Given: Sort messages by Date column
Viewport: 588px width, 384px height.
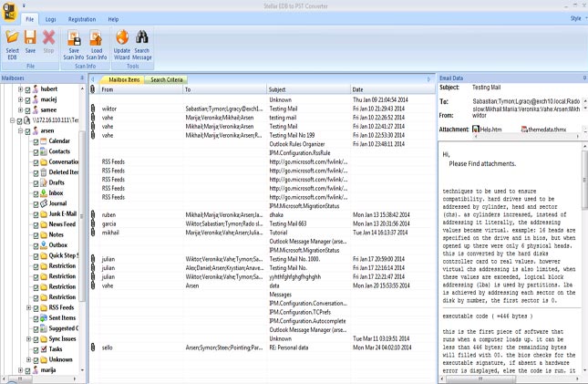Looking at the screenshot, I should tap(392, 89).
